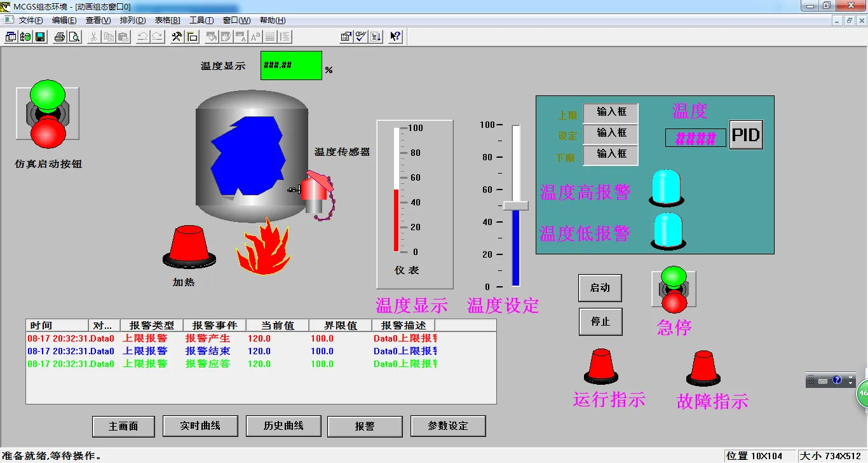Open the 查看(V) menu

[98, 20]
